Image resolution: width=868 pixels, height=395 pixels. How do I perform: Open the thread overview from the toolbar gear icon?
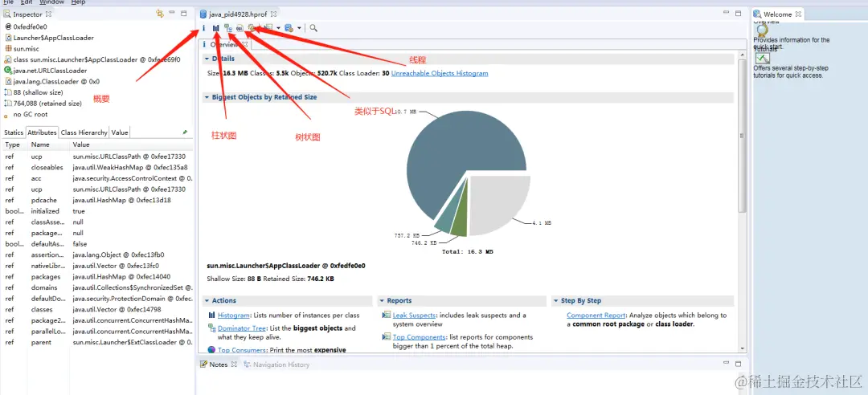252,27
